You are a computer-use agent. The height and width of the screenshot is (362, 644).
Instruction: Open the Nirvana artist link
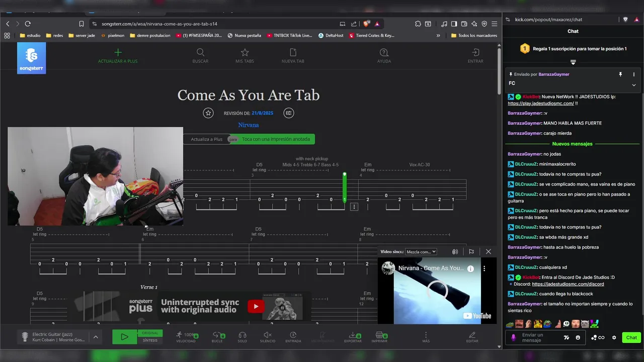pyautogui.click(x=249, y=125)
